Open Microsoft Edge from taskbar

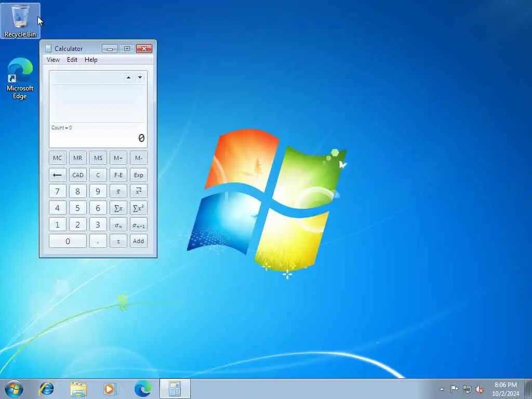(x=143, y=389)
